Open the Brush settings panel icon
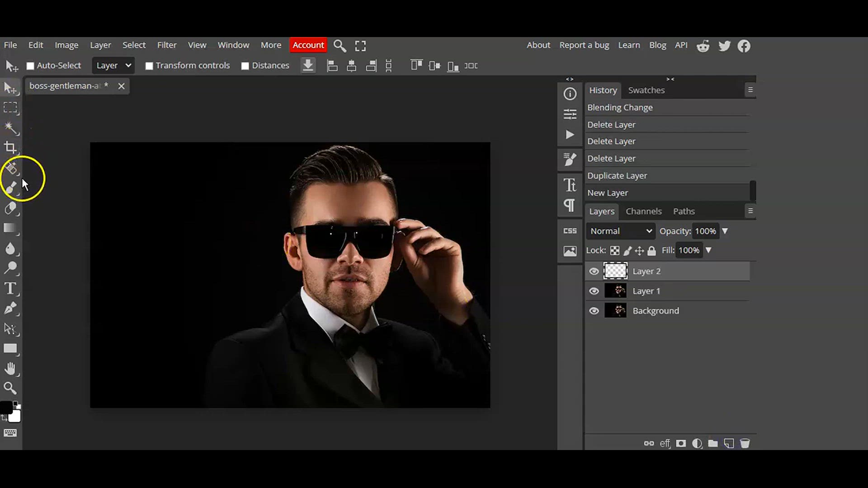This screenshot has height=488, width=868. click(x=570, y=159)
